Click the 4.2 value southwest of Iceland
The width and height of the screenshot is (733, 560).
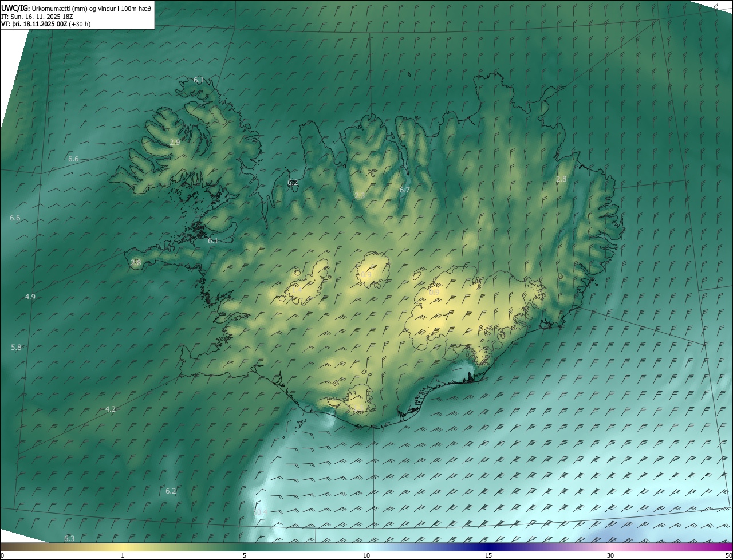[x=111, y=409]
